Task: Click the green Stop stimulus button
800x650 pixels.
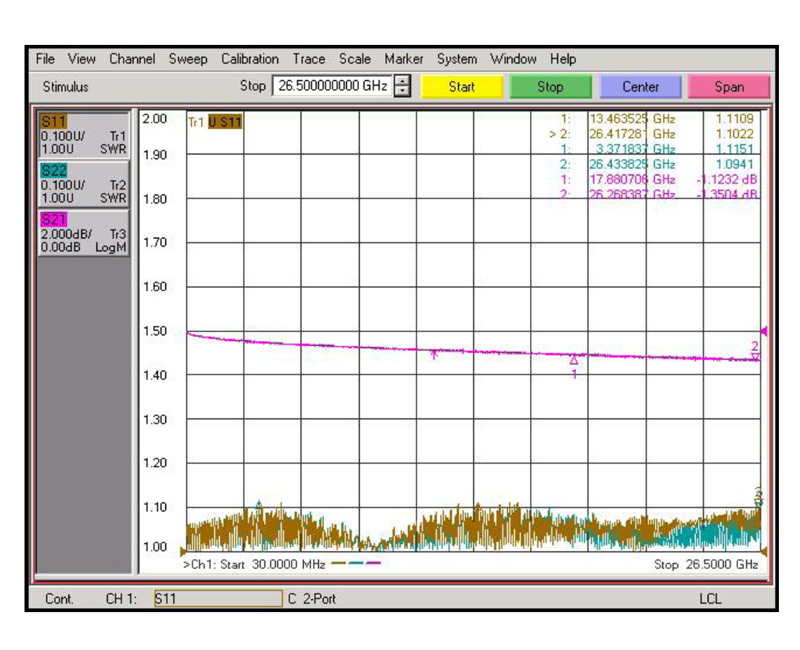Action: [550, 87]
